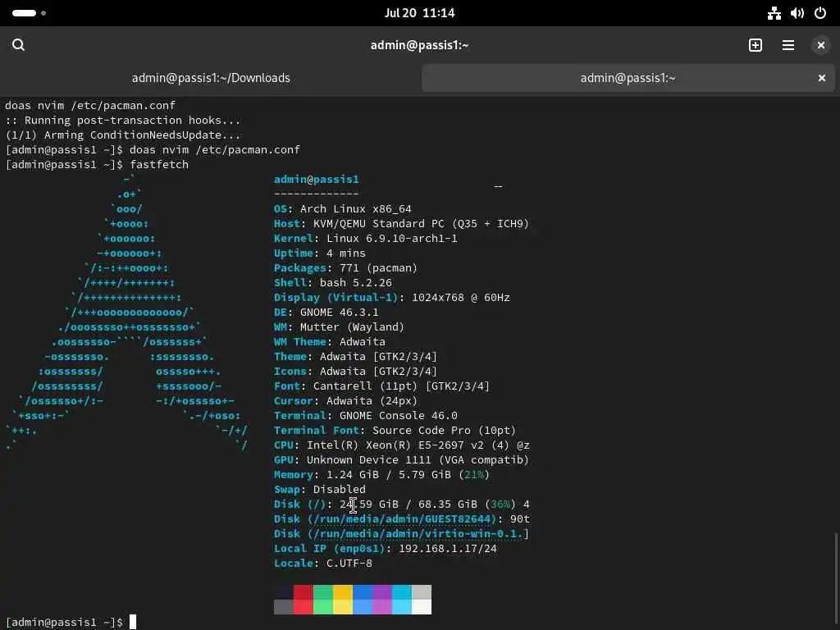Open the Activities workspace indicator
Screen dimensions: 840x630
[29, 13]
